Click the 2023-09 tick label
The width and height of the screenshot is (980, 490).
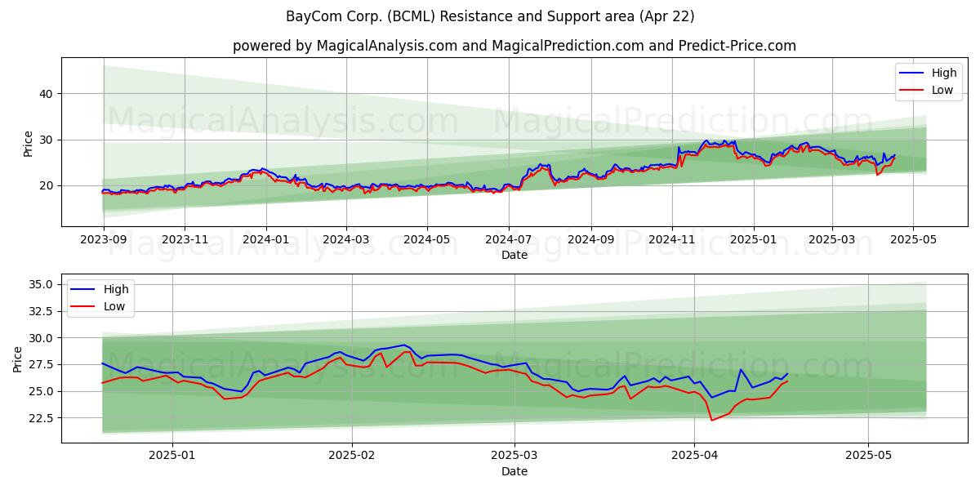[102, 239]
